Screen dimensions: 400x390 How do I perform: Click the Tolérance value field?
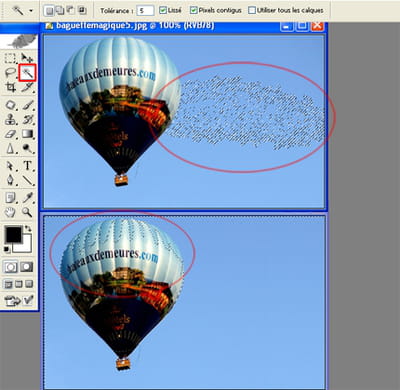(145, 11)
